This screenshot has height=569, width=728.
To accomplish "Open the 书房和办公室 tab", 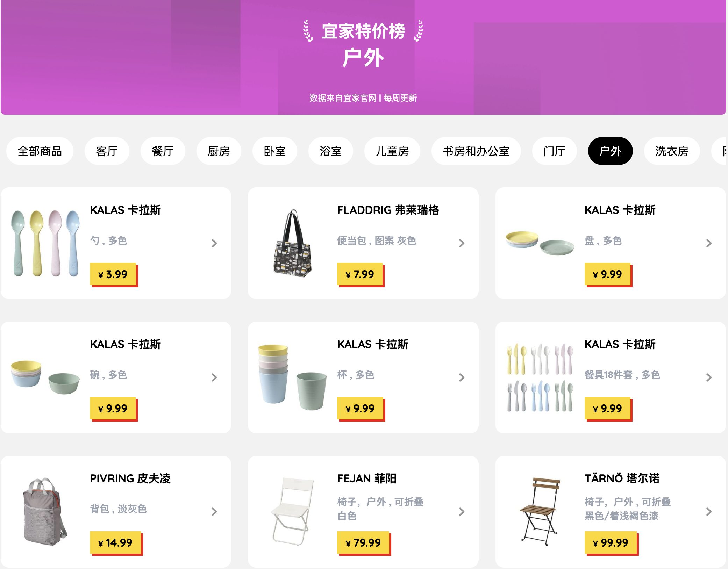I will (x=476, y=151).
